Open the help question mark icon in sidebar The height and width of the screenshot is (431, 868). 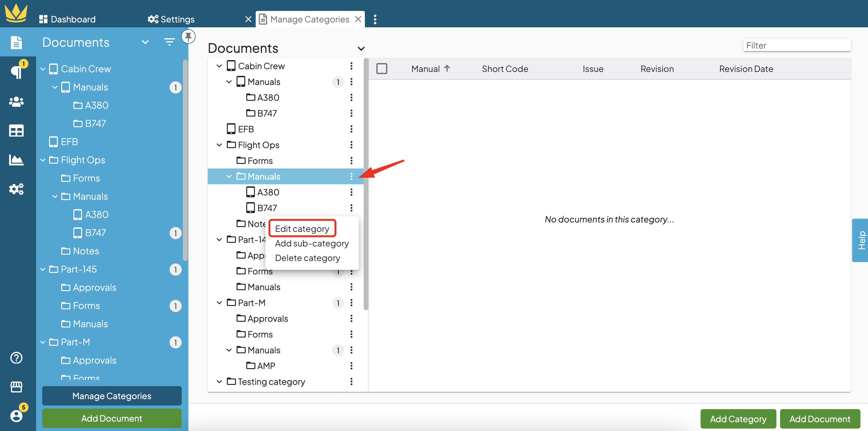(16, 358)
